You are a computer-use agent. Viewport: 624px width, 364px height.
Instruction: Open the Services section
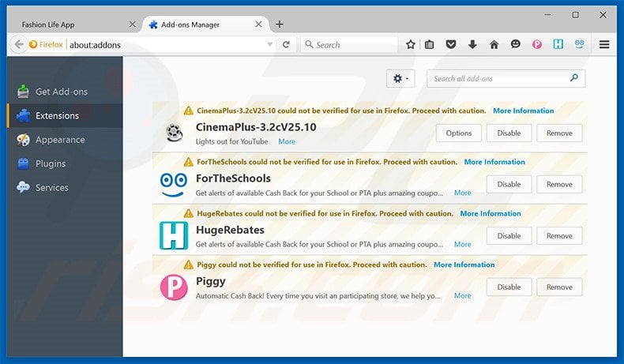point(65,187)
